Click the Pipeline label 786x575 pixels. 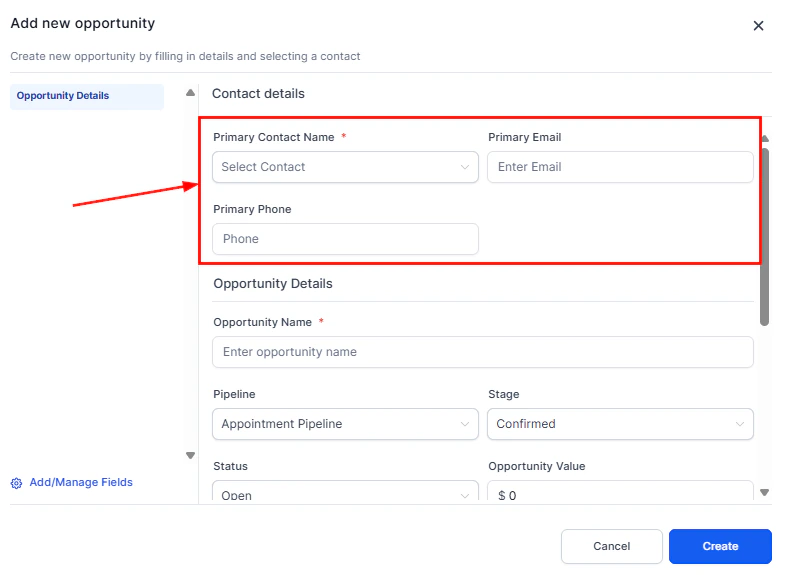(x=234, y=395)
